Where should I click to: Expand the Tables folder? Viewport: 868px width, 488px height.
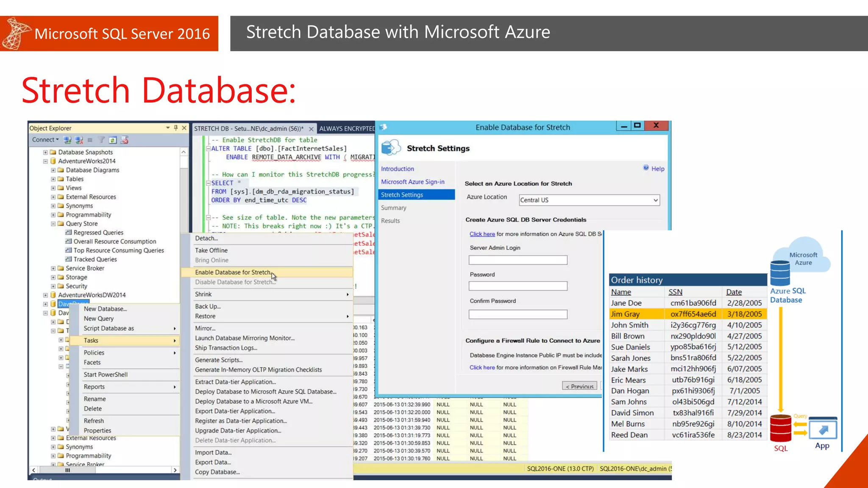53,179
